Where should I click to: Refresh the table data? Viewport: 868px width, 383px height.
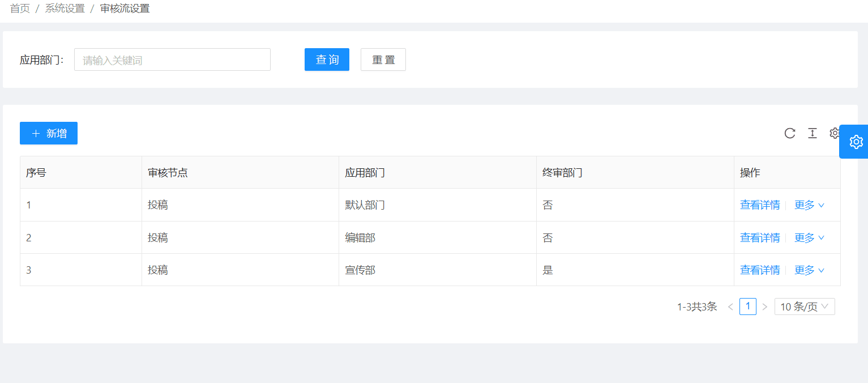coord(790,133)
